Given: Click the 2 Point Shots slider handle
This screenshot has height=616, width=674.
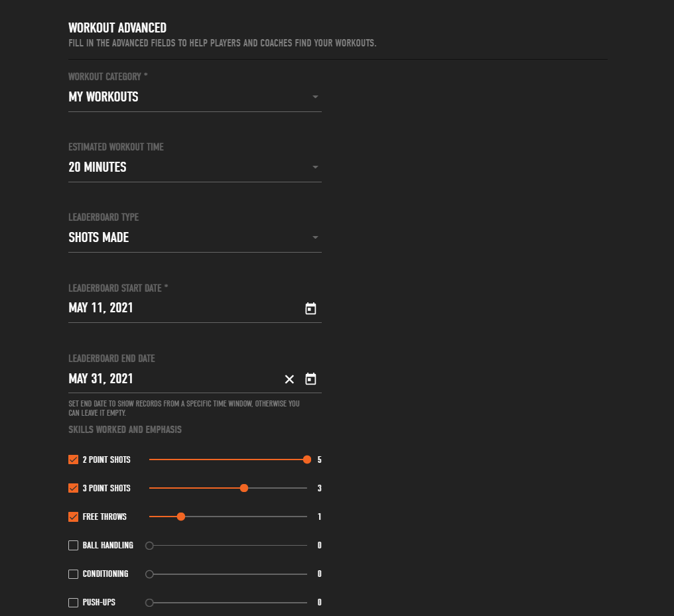Looking at the screenshot, I should 306,459.
